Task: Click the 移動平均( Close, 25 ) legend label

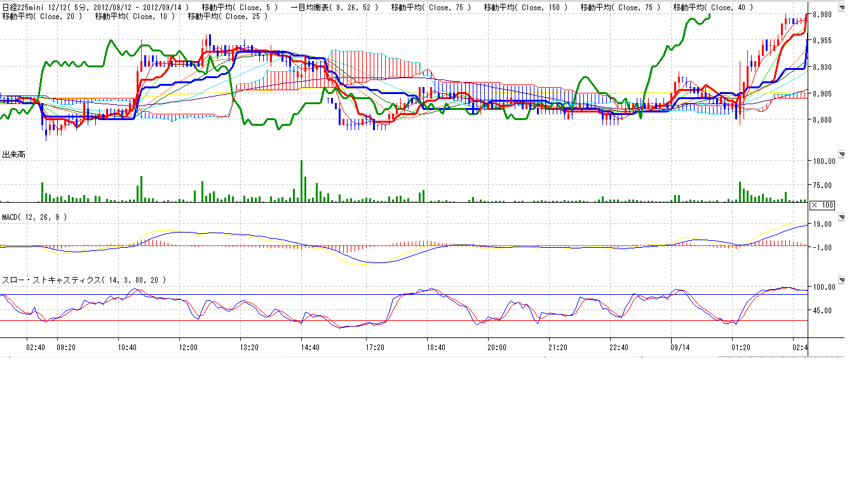Action: coord(228,17)
